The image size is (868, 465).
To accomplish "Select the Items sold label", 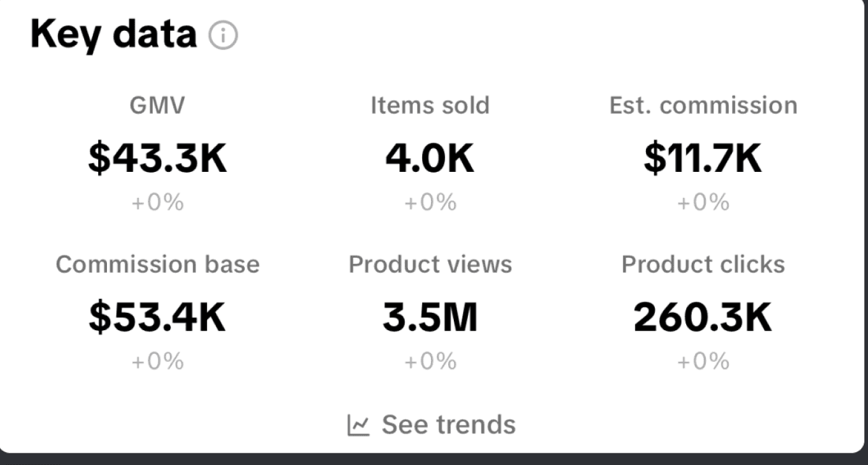I will point(430,106).
